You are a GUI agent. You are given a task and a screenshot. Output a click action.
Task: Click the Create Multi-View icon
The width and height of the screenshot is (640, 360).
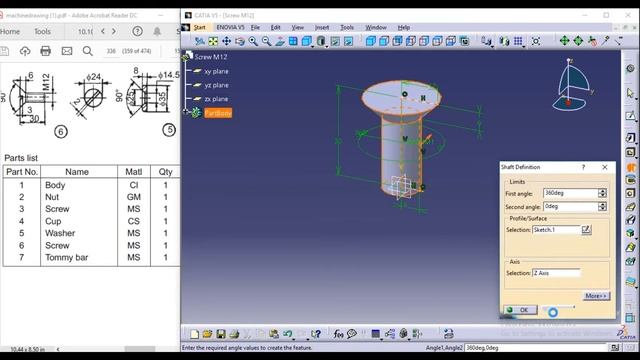[x=293, y=41]
